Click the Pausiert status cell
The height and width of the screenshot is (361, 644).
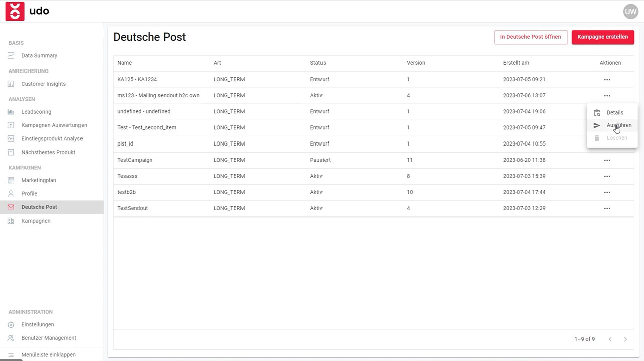tap(320, 160)
